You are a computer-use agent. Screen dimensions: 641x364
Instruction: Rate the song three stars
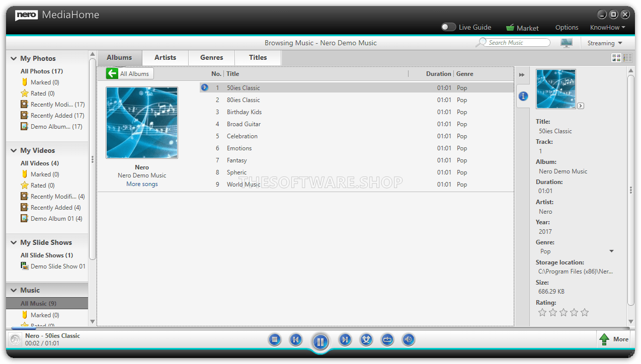click(564, 313)
